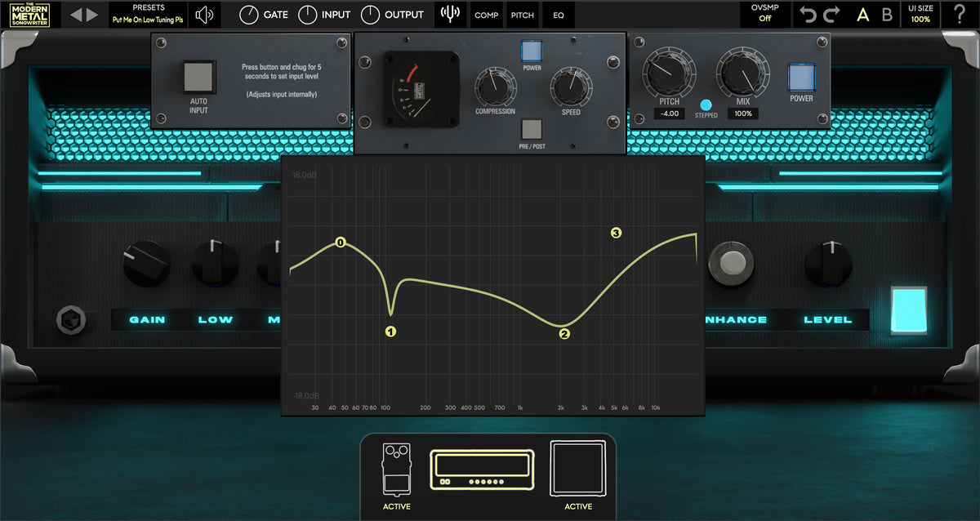The height and width of the screenshot is (521, 980).
Task: Open the OVSMP setting currently set Off
Action: coord(765,14)
